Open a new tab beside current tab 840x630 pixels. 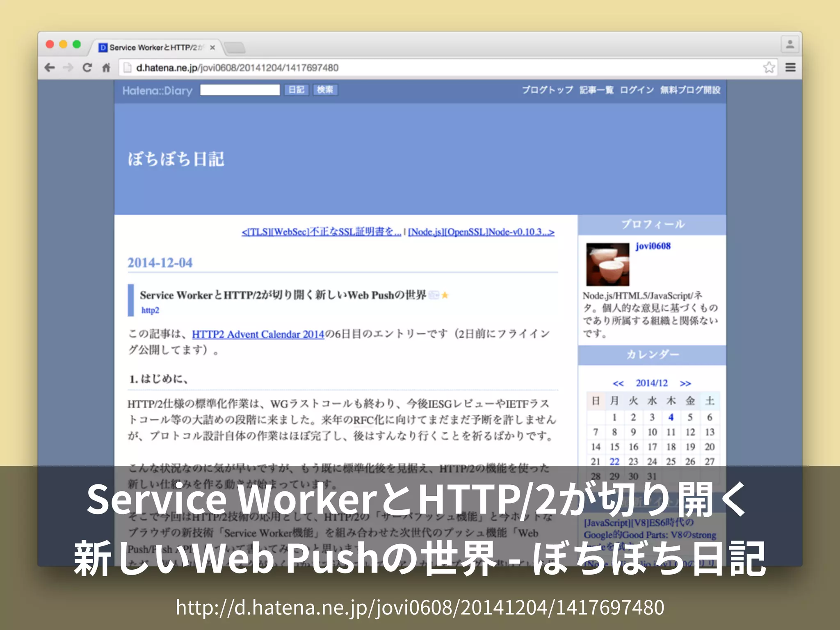(235, 48)
